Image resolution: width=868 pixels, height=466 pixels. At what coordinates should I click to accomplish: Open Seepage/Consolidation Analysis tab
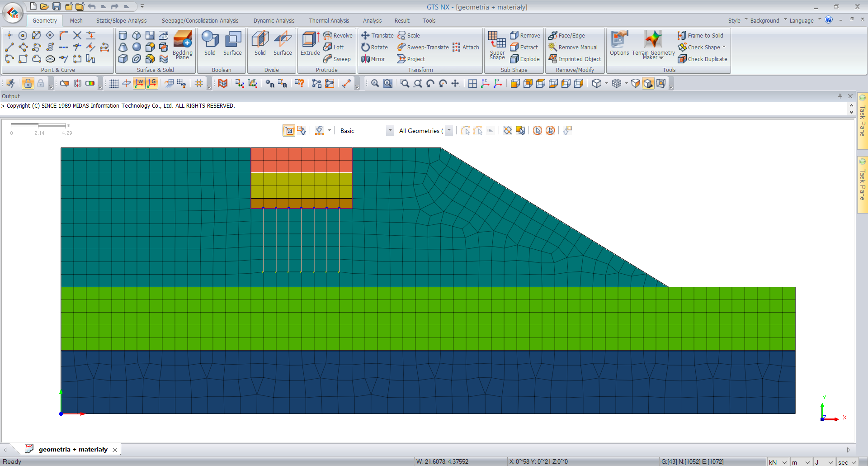tap(200, 20)
